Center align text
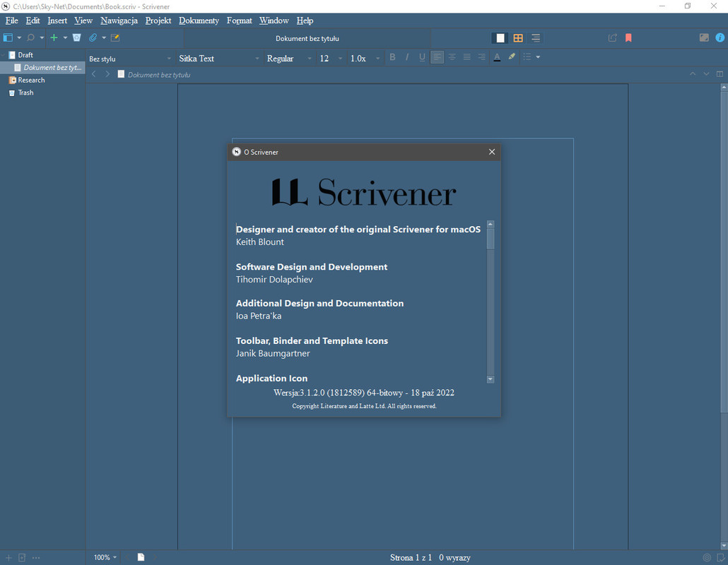This screenshot has width=728, height=565. (452, 57)
